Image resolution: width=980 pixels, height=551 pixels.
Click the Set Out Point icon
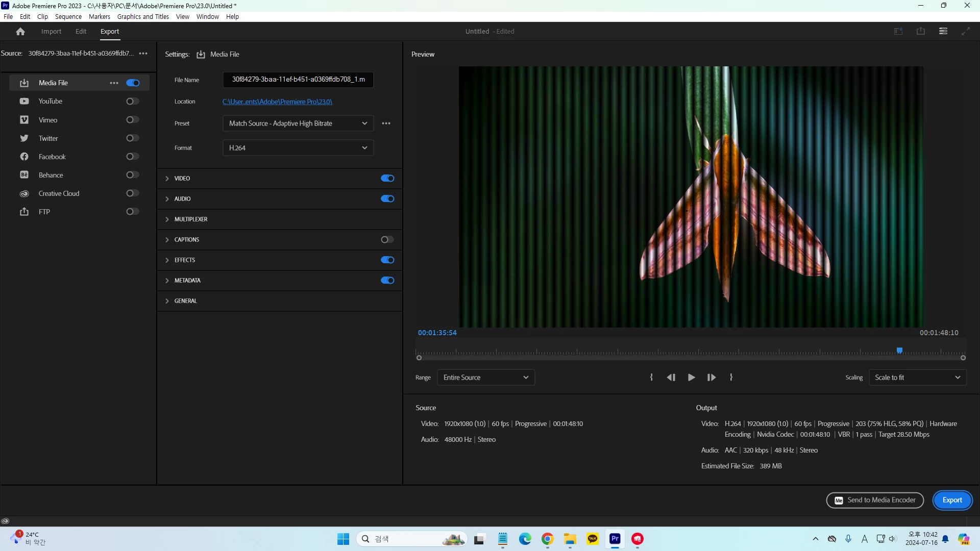pos(731,378)
